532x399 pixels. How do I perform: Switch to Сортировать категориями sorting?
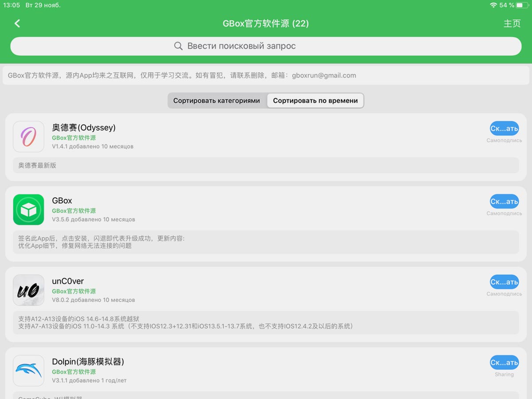(x=217, y=101)
